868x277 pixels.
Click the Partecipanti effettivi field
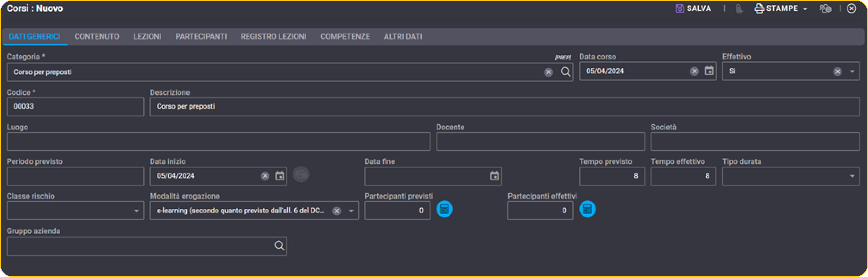540,211
